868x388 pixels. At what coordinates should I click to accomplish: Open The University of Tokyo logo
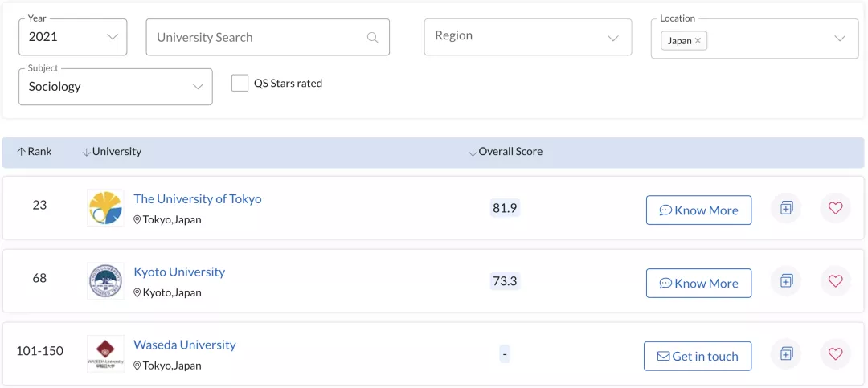pos(106,207)
